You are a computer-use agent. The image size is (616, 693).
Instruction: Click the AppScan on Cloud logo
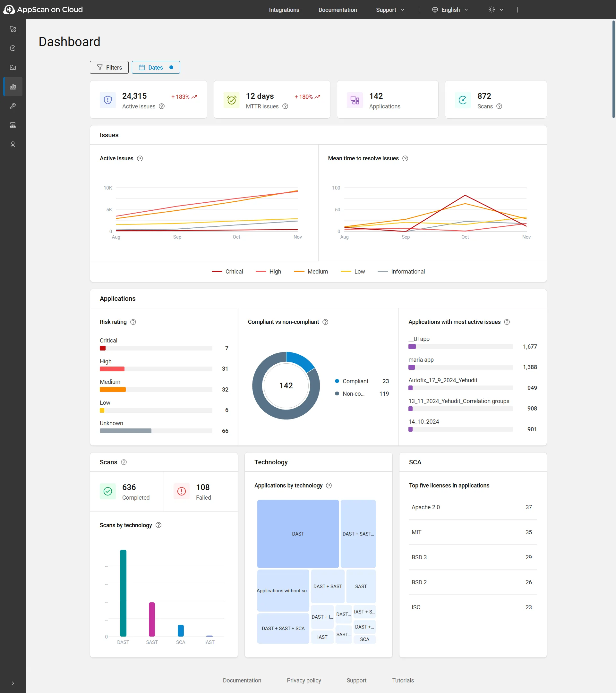coord(43,10)
